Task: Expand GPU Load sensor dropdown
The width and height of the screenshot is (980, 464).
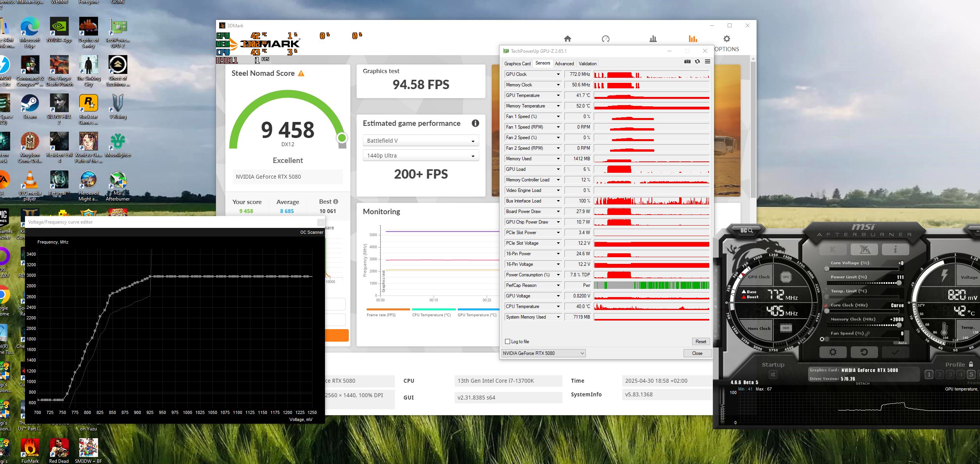Action: click(558, 169)
